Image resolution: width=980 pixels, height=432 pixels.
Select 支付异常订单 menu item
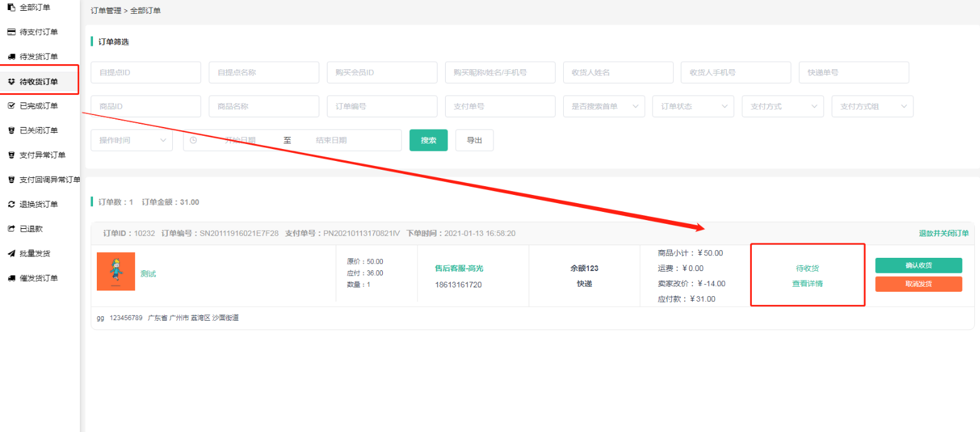[43, 155]
